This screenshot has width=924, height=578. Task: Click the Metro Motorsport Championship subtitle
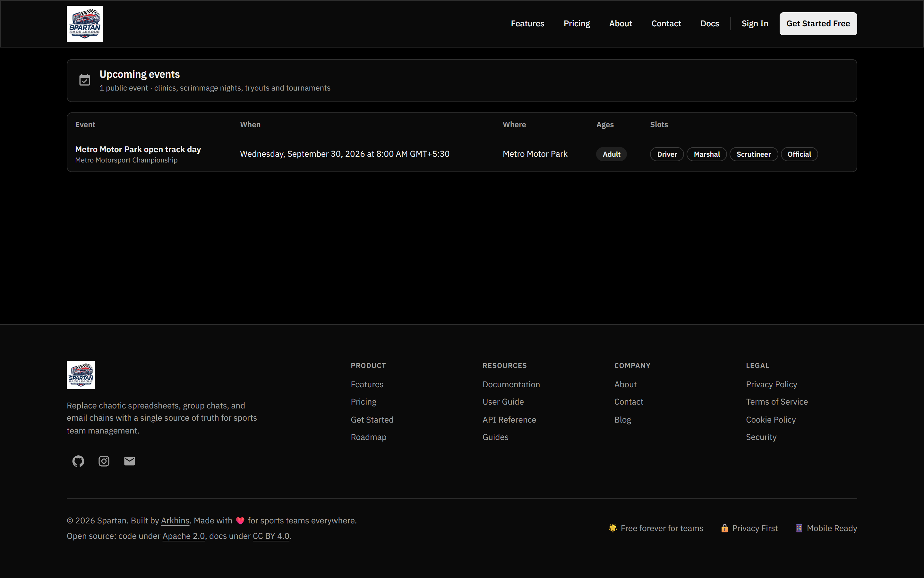pyautogui.click(x=126, y=160)
